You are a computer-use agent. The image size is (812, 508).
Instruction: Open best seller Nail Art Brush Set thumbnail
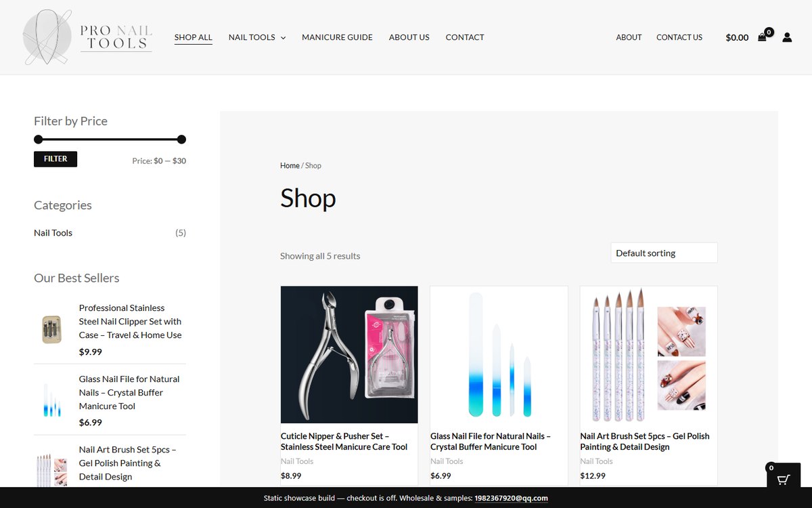click(x=51, y=469)
